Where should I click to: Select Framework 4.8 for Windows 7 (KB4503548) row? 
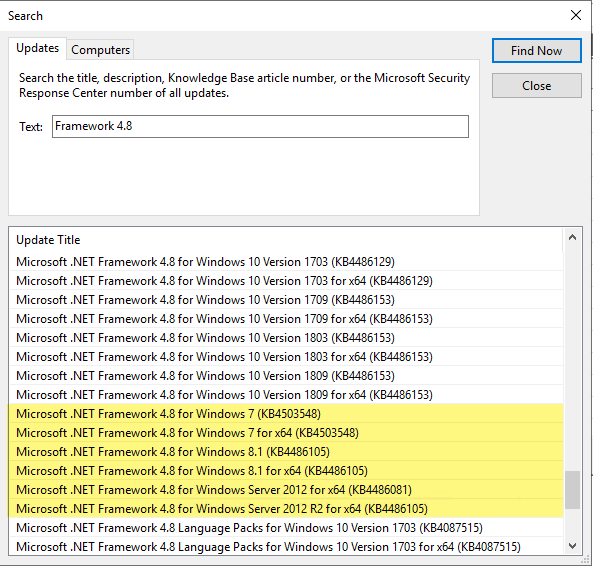pyautogui.click(x=286, y=414)
